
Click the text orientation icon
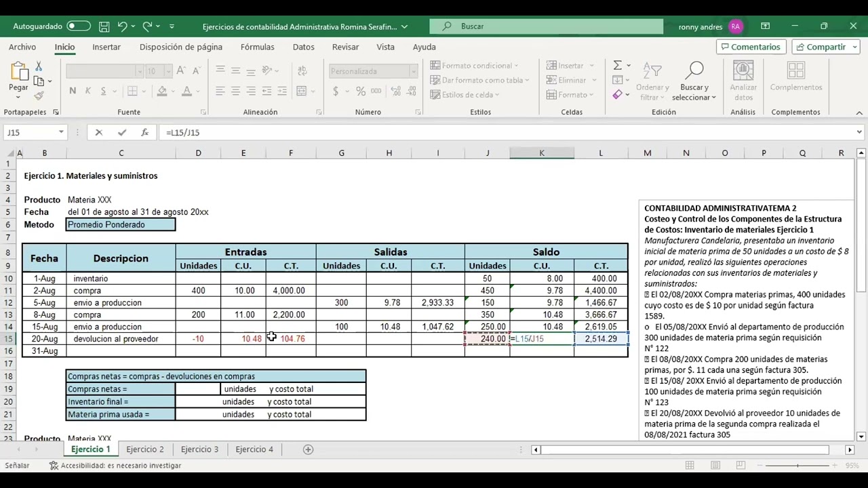tap(267, 70)
